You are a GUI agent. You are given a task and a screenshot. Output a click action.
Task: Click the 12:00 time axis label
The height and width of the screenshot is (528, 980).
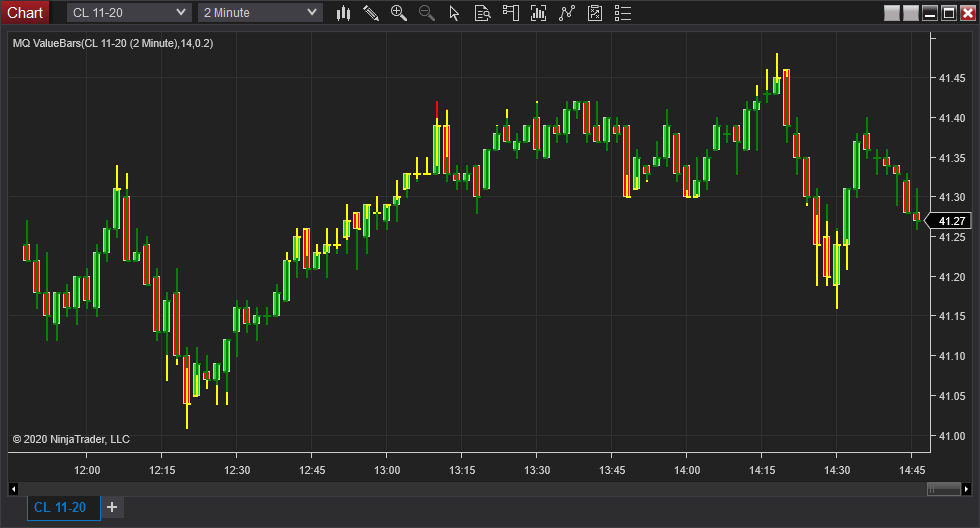(x=87, y=470)
